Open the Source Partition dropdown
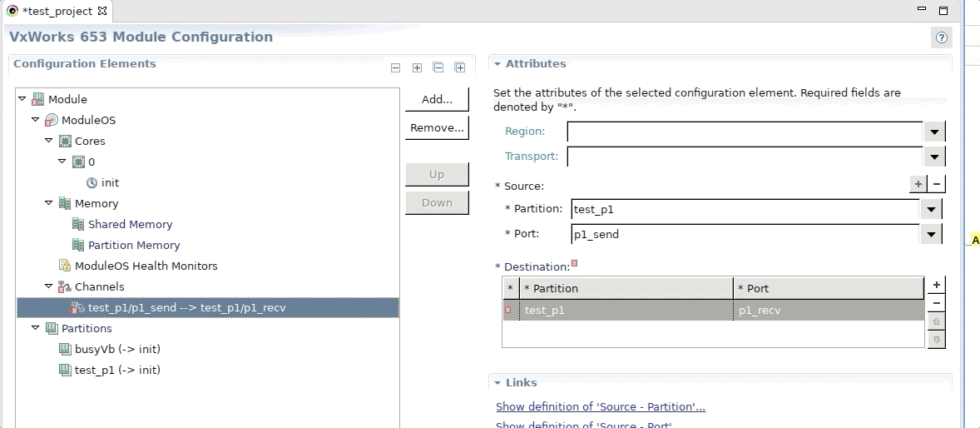Image resolution: width=980 pixels, height=428 pixels. [x=931, y=210]
